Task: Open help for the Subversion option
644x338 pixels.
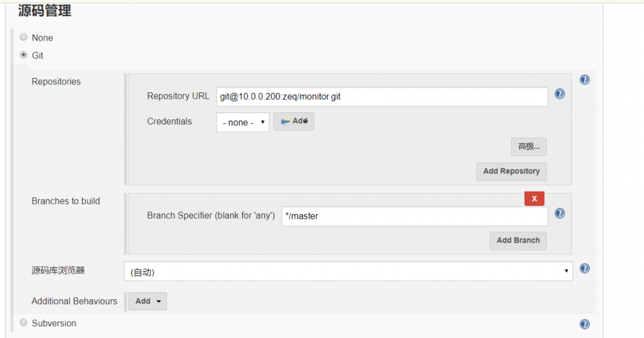Action: click(x=585, y=324)
